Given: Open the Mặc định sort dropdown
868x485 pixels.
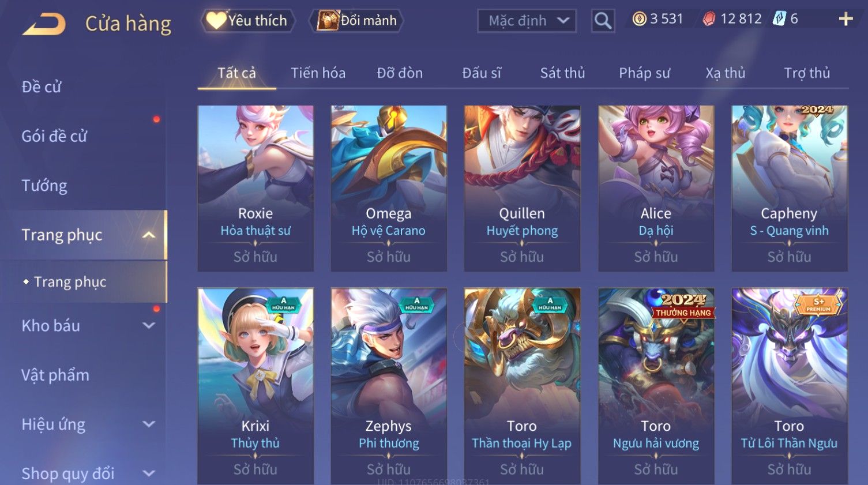Looking at the screenshot, I should click(527, 21).
